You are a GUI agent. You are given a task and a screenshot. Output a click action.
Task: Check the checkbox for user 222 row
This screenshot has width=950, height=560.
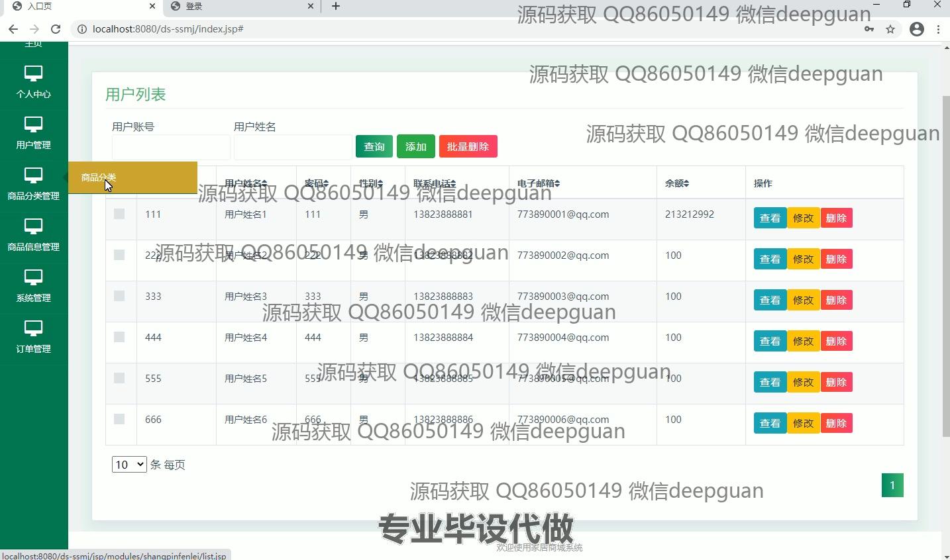(119, 255)
